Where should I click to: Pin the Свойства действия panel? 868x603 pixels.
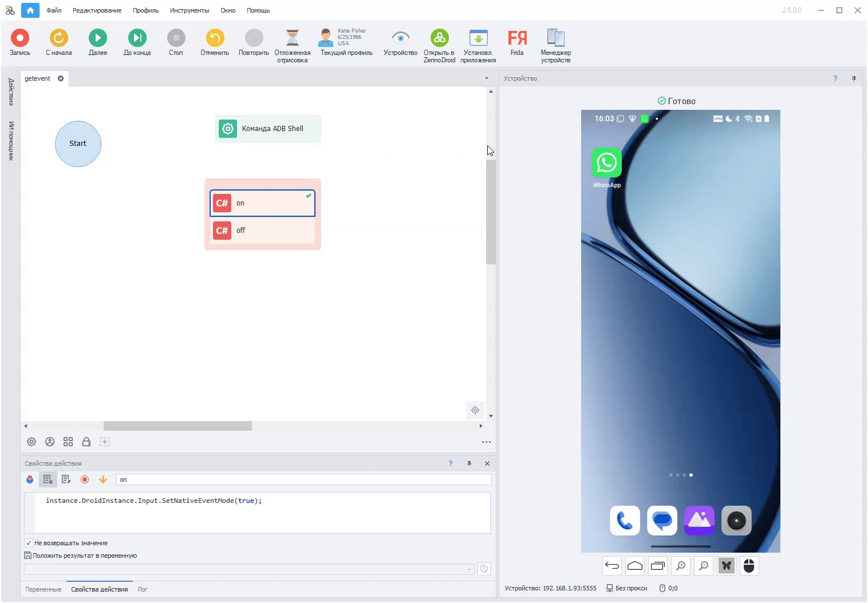tap(469, 463)
